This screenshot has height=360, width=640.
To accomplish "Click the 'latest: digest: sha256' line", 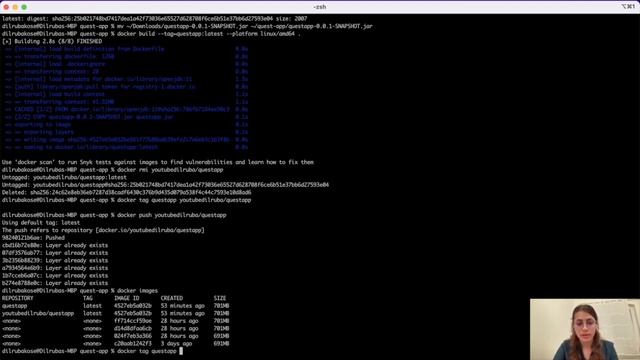I will pyautogui.click(x=154, y=19).
